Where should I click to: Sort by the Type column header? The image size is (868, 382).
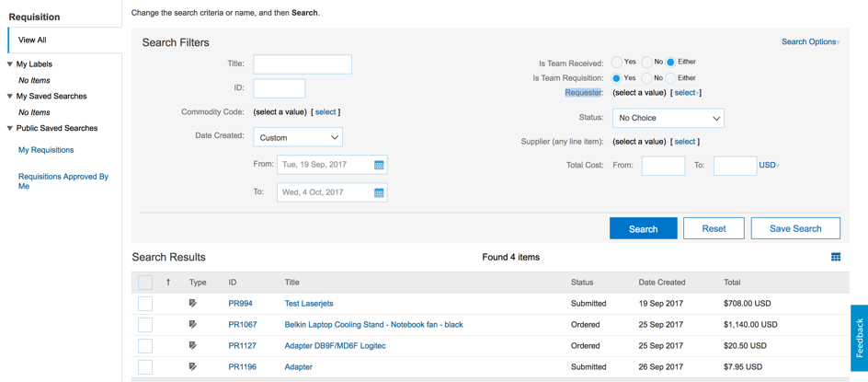(198, 283)
